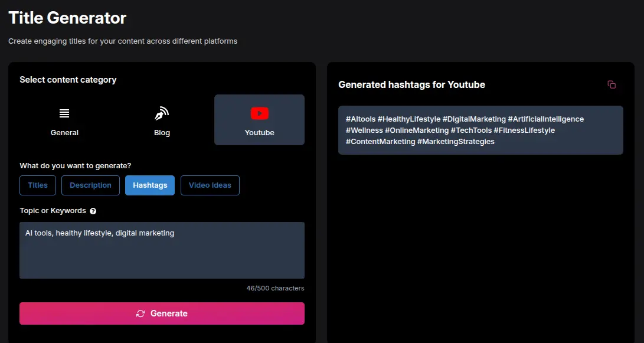Open the Topic or Keywords help icon

click(x=93, y=211)
